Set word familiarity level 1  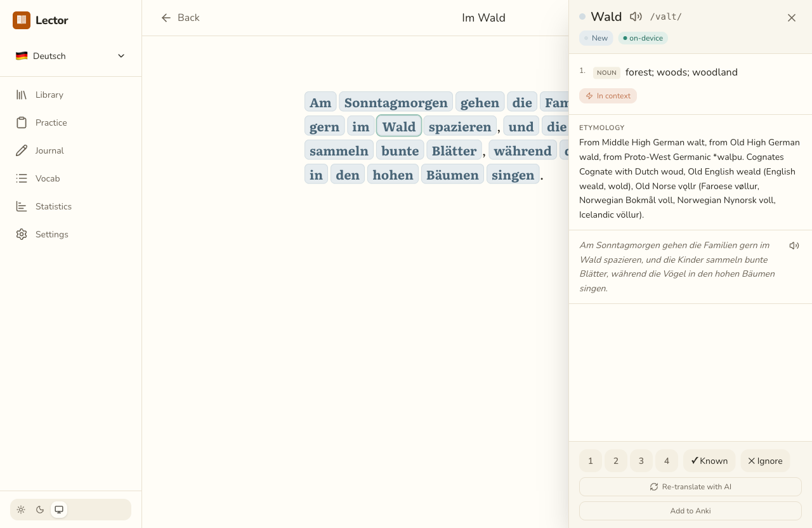591,461
